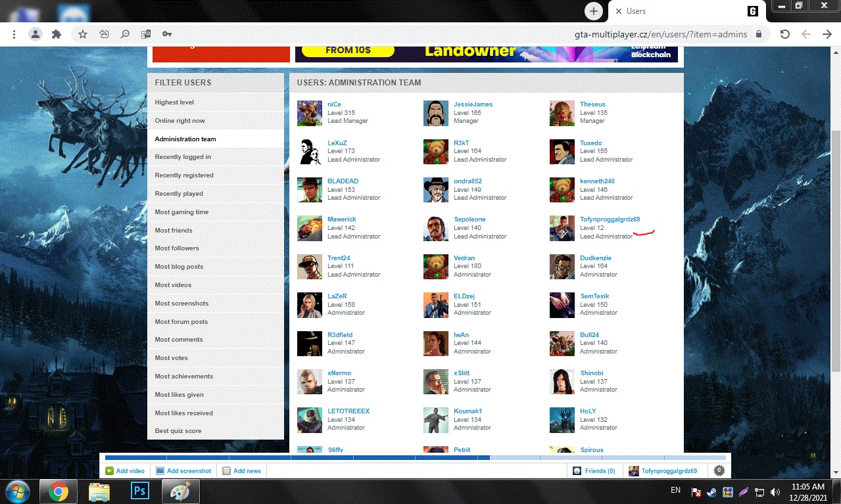Open niCe's profile link
This screenshot has width=841, height=504.
[x=333, y=104]
